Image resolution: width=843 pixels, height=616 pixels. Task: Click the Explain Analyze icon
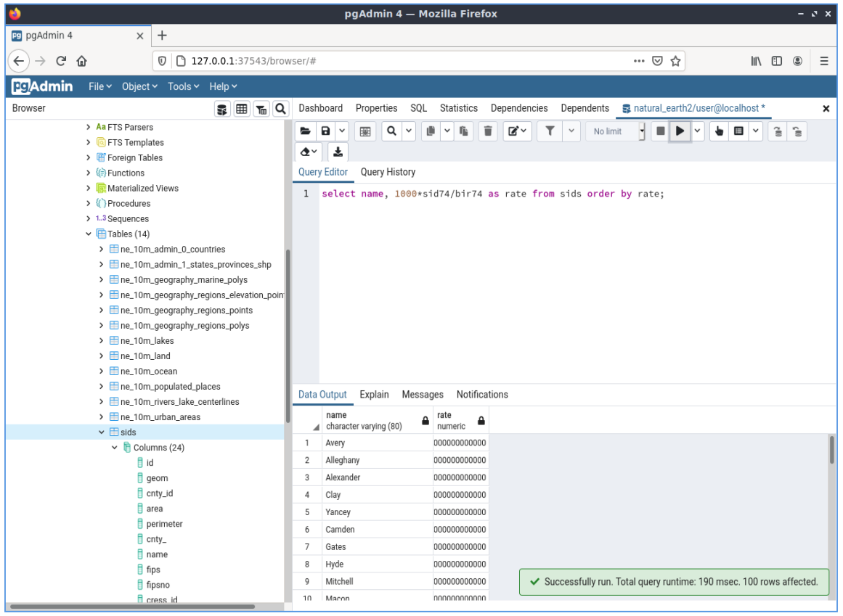click(x=739, y=131)
